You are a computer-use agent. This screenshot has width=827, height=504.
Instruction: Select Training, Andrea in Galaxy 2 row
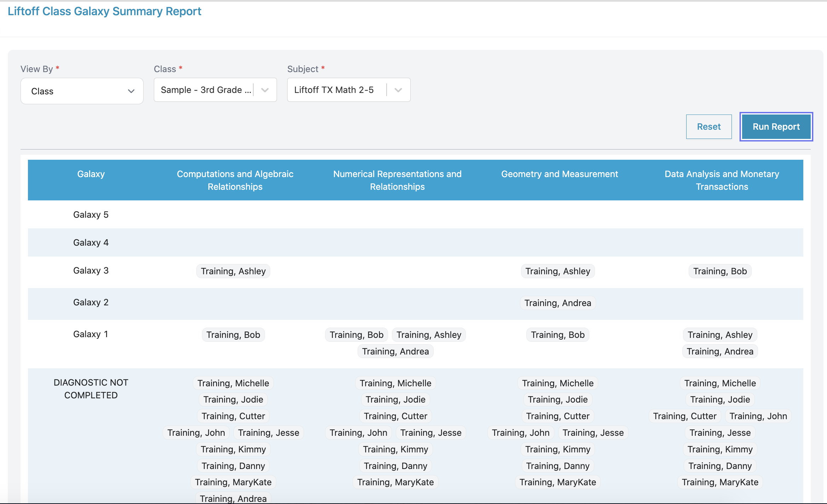click(x=557, y=303)
